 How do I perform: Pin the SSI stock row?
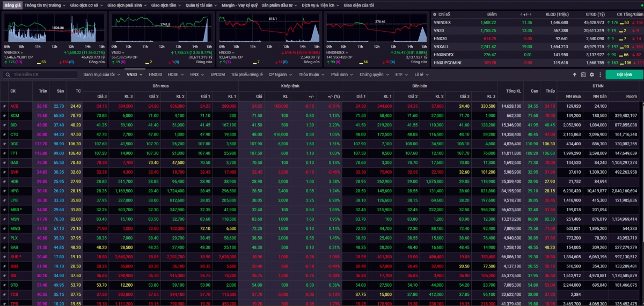[x=4, y=275]
